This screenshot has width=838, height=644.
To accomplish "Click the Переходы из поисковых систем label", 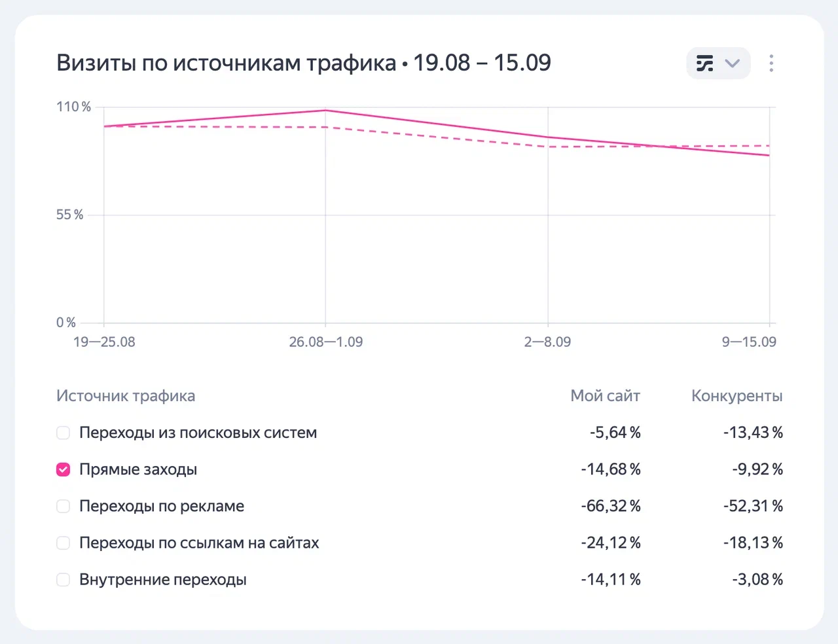I will (x=198, y=433).
